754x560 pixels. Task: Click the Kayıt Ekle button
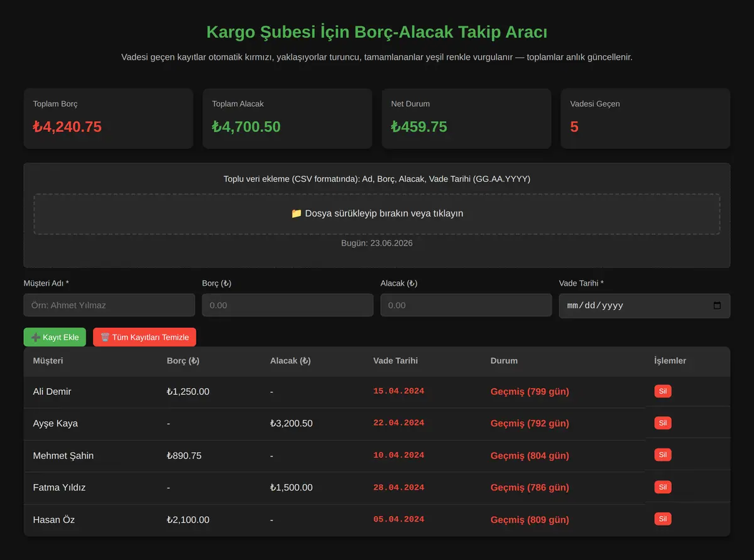[x=55, y=337]
